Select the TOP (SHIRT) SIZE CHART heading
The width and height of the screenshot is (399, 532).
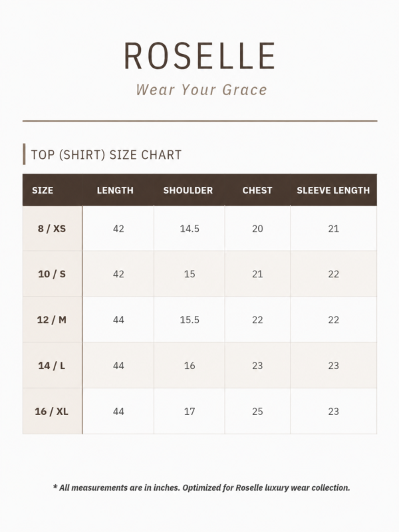106,155
